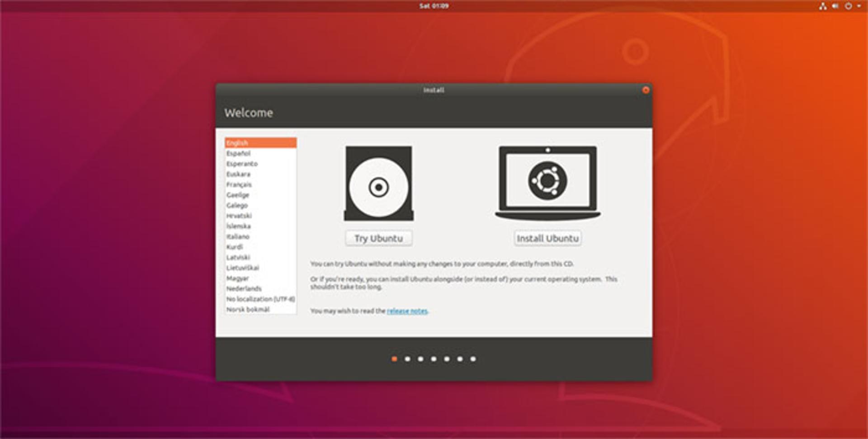The width and height of the screenshot is (868, 439).
Task: Open the power icon in top bar
Action: (x=849, y=6)
